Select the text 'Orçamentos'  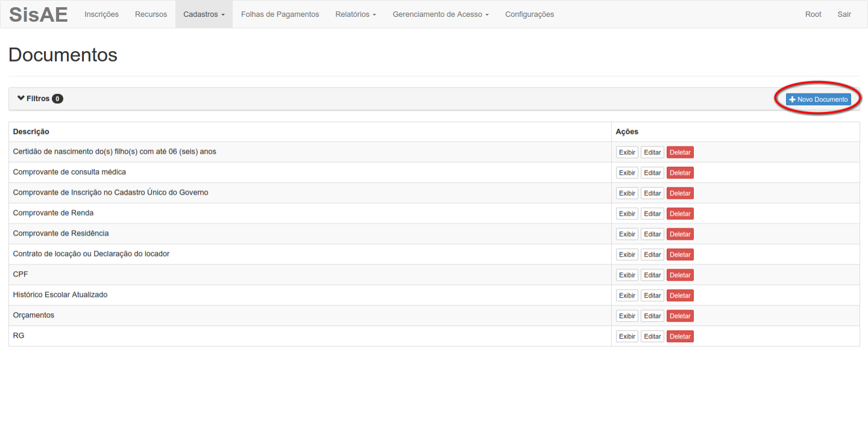(34, 315)
